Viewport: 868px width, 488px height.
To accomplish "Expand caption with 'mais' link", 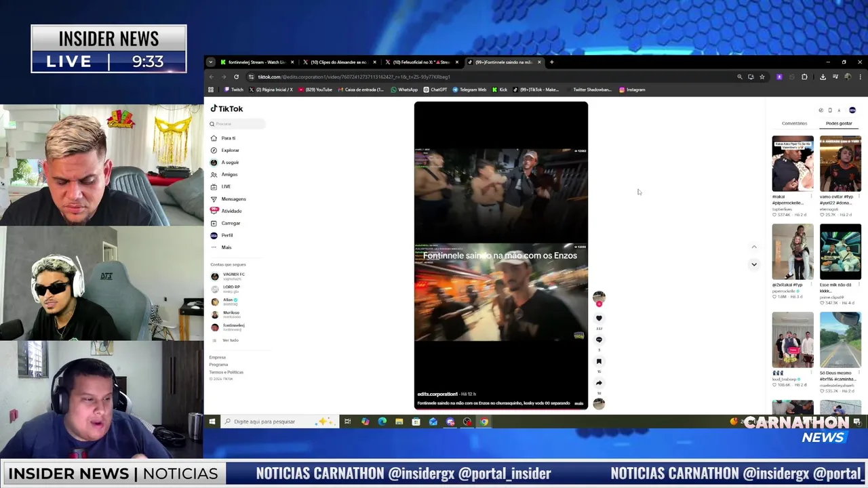I will (x=579, y=403).
